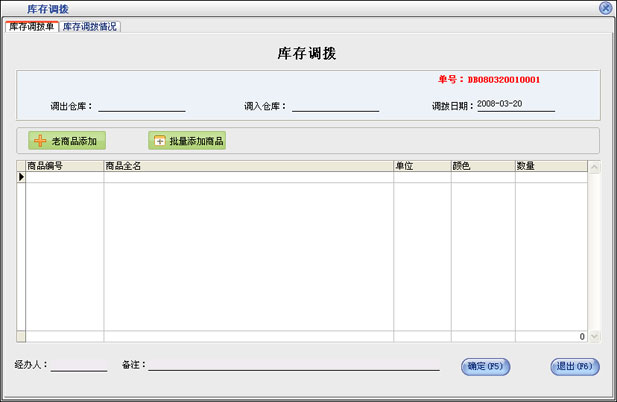Click the batch add icon on 批量添加商品
The image size is (617, 402).
[x=158, y=141]
